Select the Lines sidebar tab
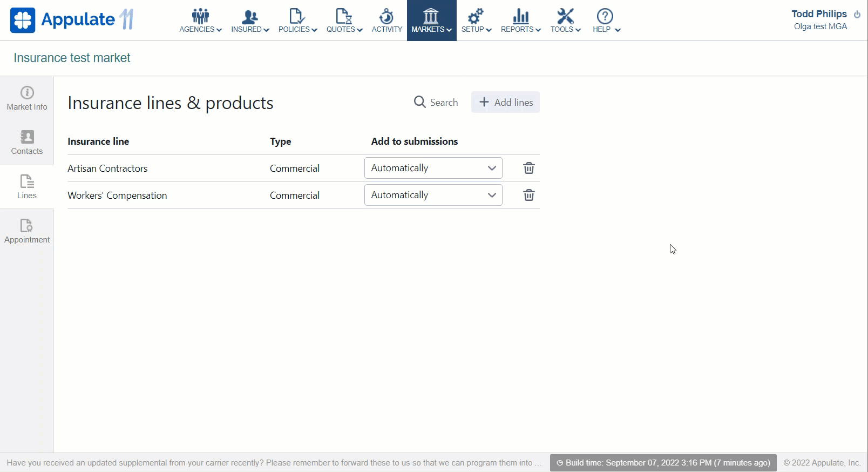Image resolution: width=868 pixels, height=472 pixels. 27,187
